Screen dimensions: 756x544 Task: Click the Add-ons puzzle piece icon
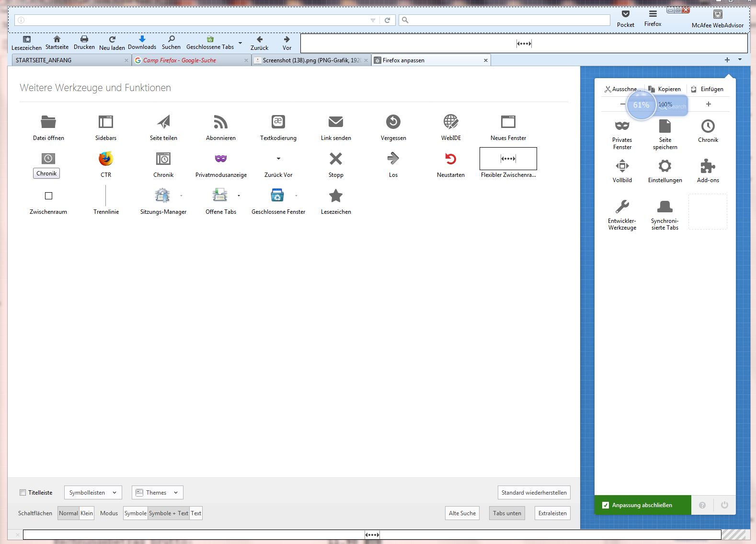(x=708, y=166)
